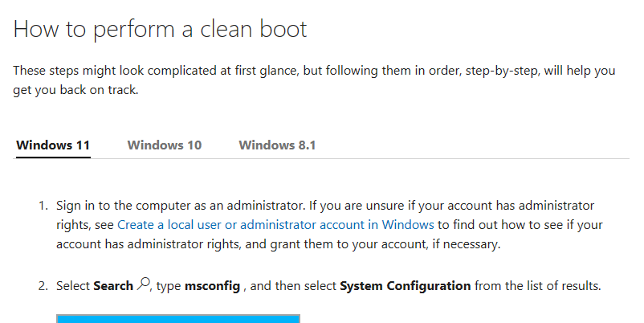
Task: Click the bold 'msconfig' text
Action: click(x=212, y=285)
